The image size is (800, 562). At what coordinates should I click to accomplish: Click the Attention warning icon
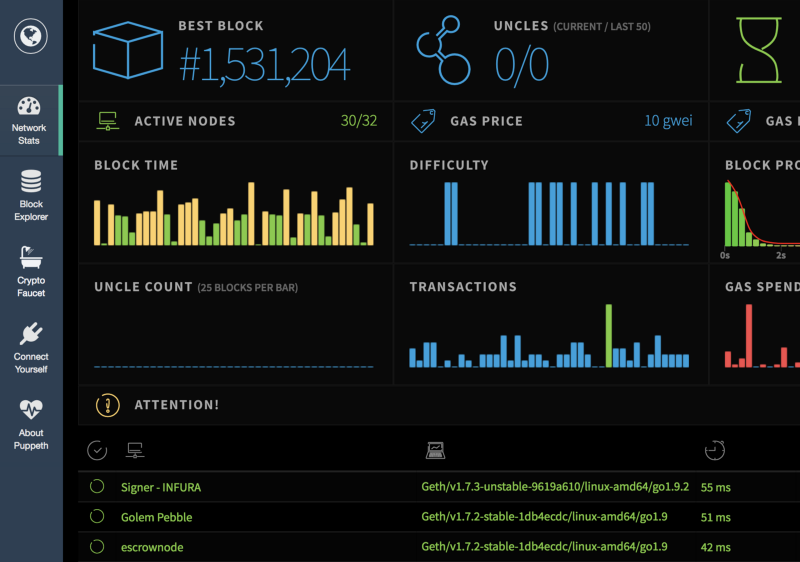[x=107, y=405]
